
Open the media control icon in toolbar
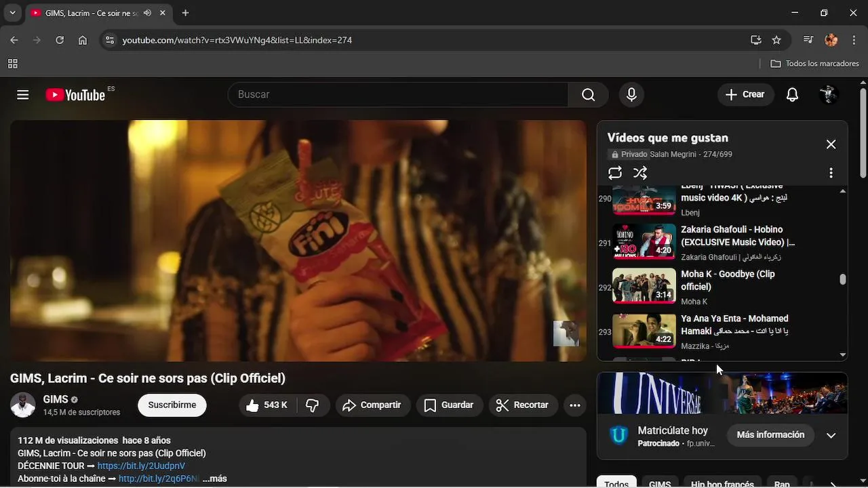(x=808, y=40)
